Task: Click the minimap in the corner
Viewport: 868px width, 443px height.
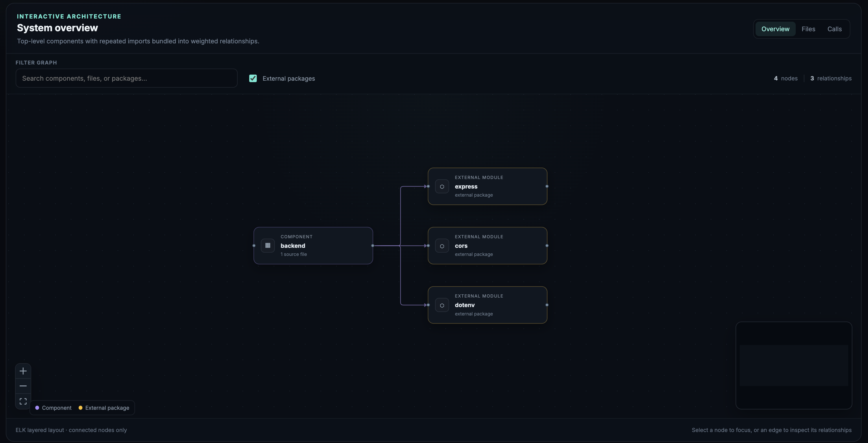Action: (793, 366)
